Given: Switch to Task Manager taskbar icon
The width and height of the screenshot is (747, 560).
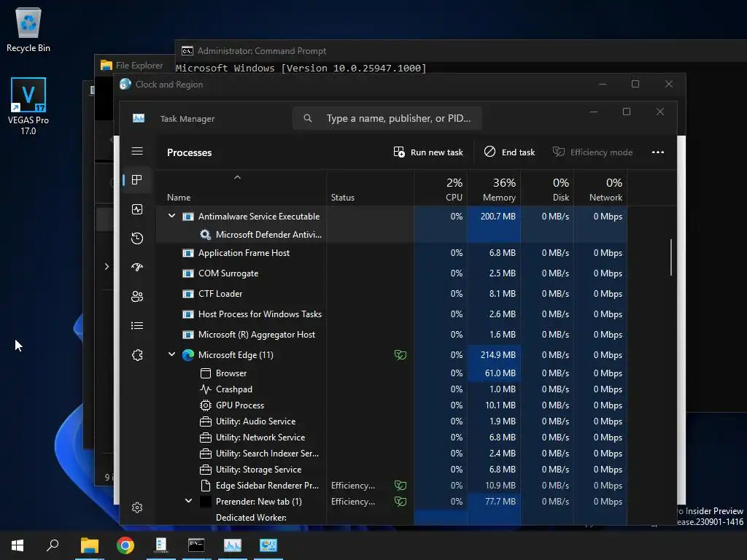Looking at the screenshot, I should [233, 545].
